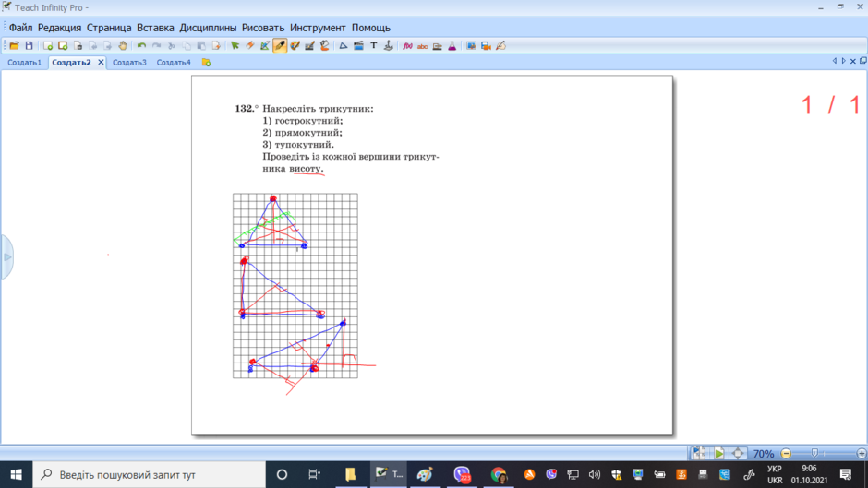The height and width of the screenshot is (488, 868).
Task: Click the screen recording camera icon
Action: tap(486, 46)
